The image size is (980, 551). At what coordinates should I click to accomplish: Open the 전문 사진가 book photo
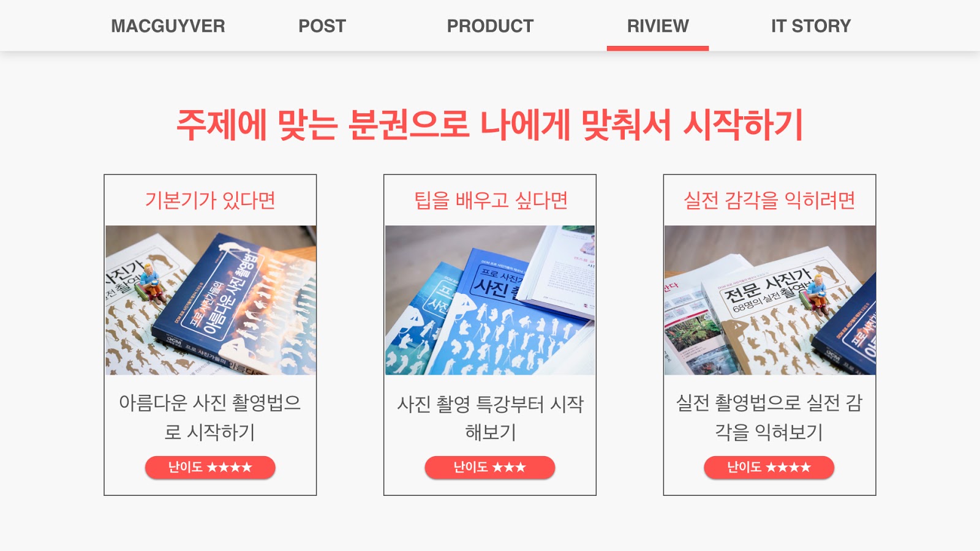770,300
